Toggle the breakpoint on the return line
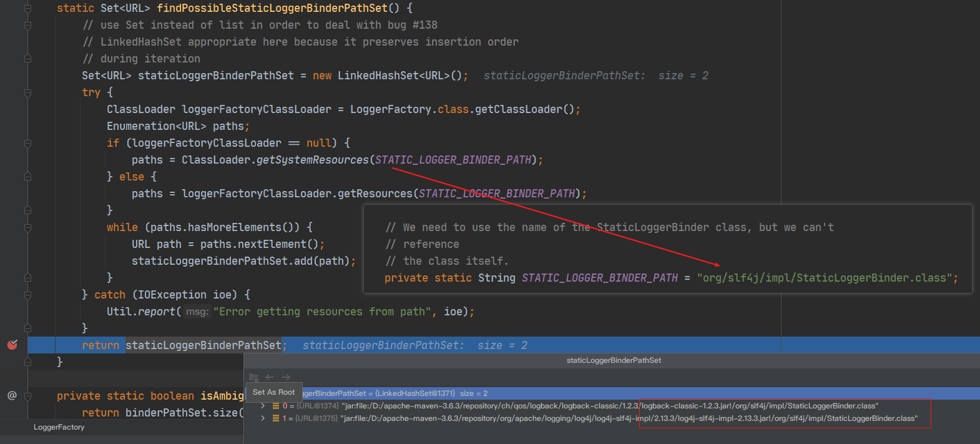Viewport: 980px width, 444px height. click(x=12, y=345)
